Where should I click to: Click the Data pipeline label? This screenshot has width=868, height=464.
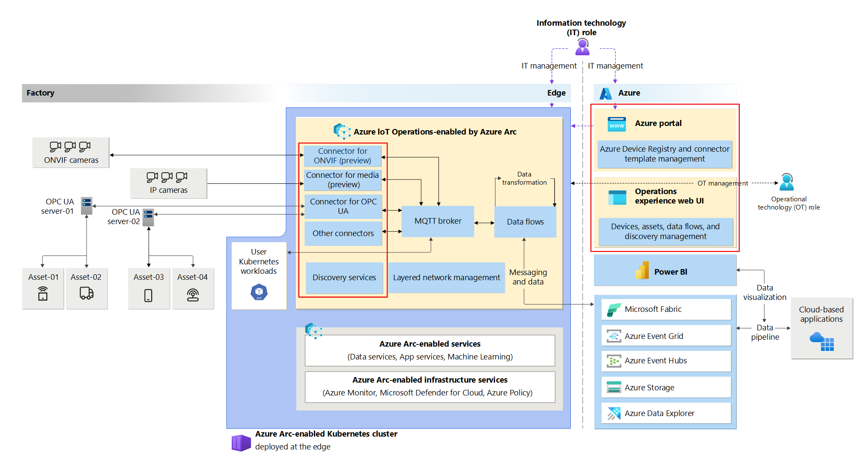(765, 332)
